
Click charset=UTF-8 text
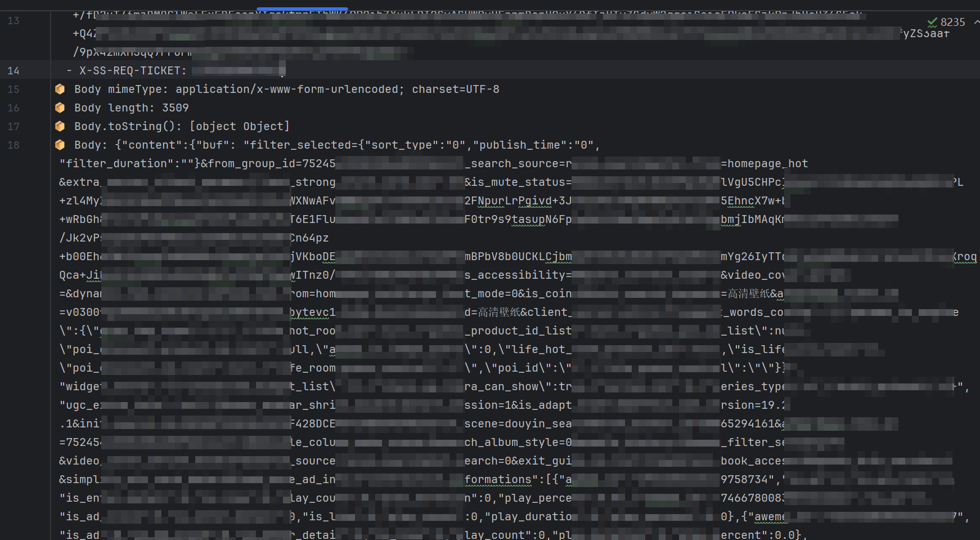click(x=456, y=89)
